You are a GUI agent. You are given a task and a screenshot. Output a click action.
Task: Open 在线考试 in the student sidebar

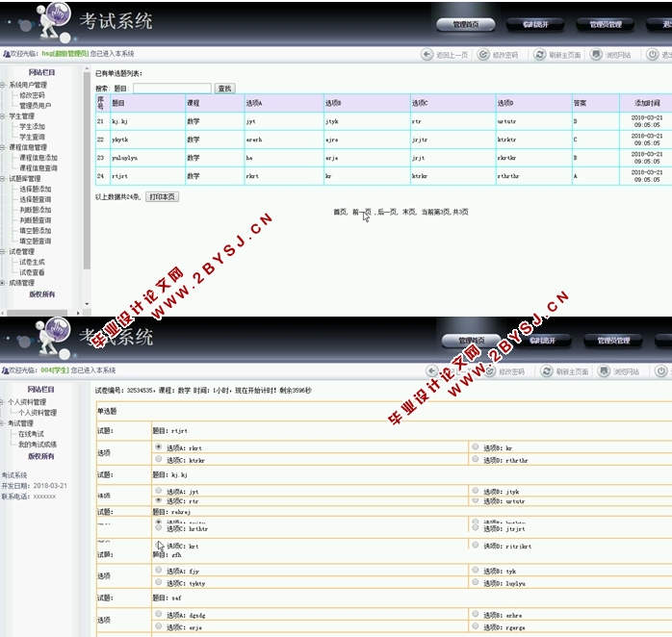(31, 434)
